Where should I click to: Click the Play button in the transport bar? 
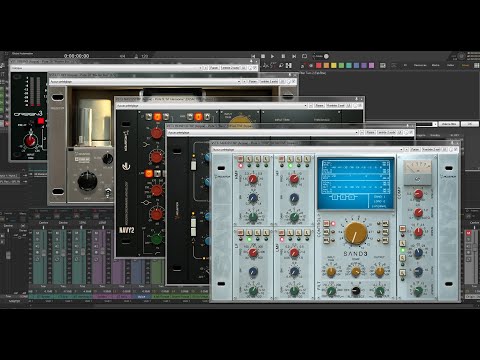273,56
